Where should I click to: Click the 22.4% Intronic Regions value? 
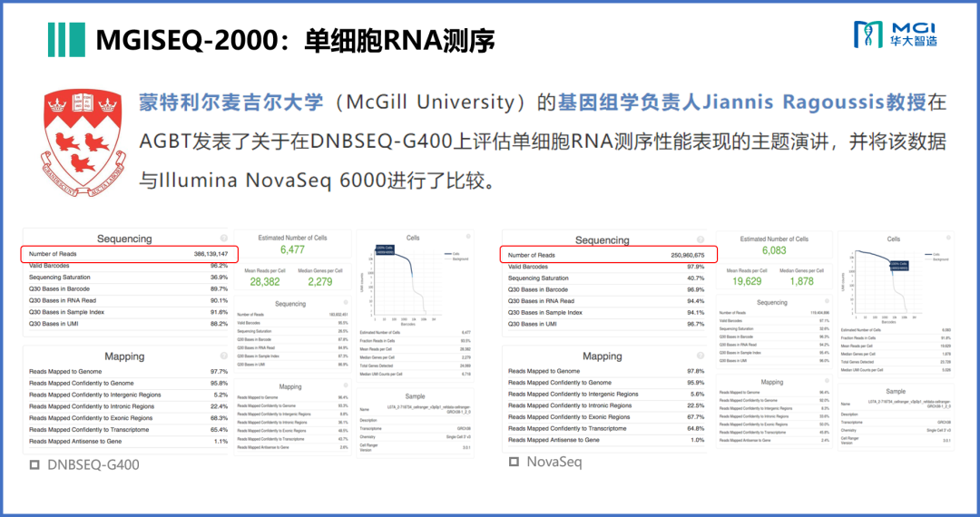219,406
